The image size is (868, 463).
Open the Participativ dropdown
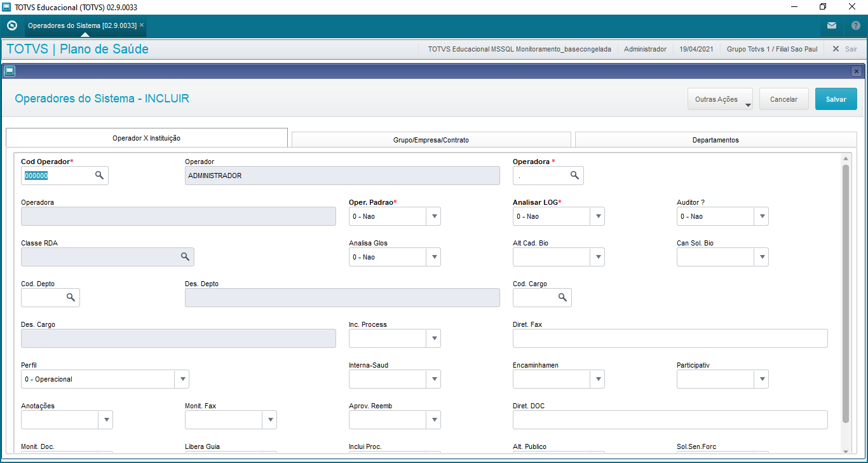(763, 379)
